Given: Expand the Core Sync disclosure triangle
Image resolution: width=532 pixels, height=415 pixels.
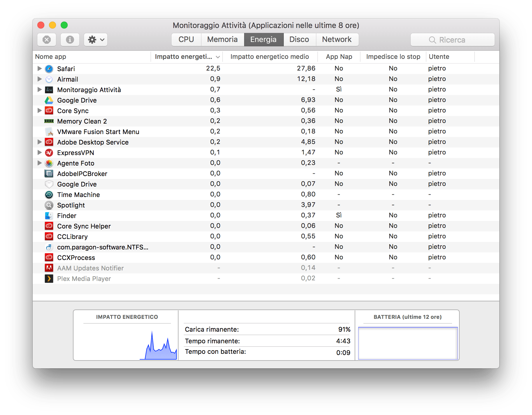Looking at the screenshot, I should (x=40, y=110).
